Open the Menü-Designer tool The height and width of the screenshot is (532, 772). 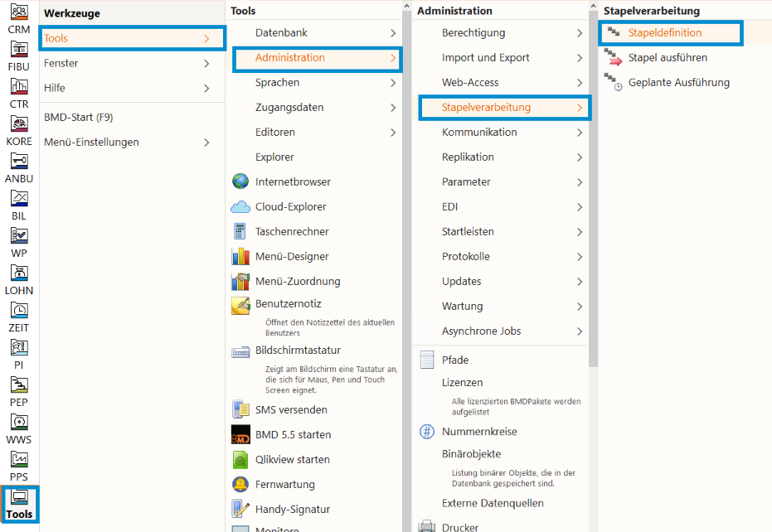(x=240, y=256)
